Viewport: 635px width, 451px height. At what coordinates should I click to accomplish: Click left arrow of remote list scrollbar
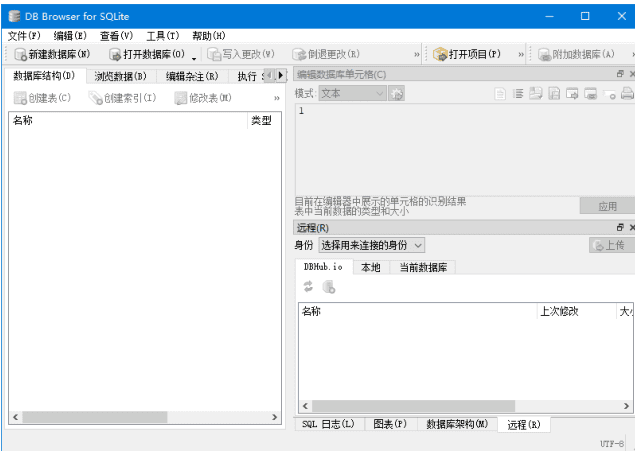coord(305,406)
